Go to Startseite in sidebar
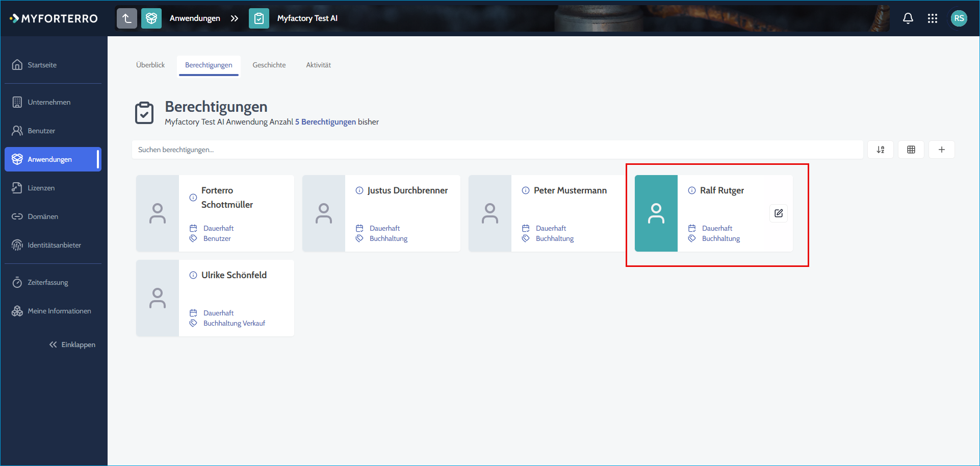 [53, 65]
